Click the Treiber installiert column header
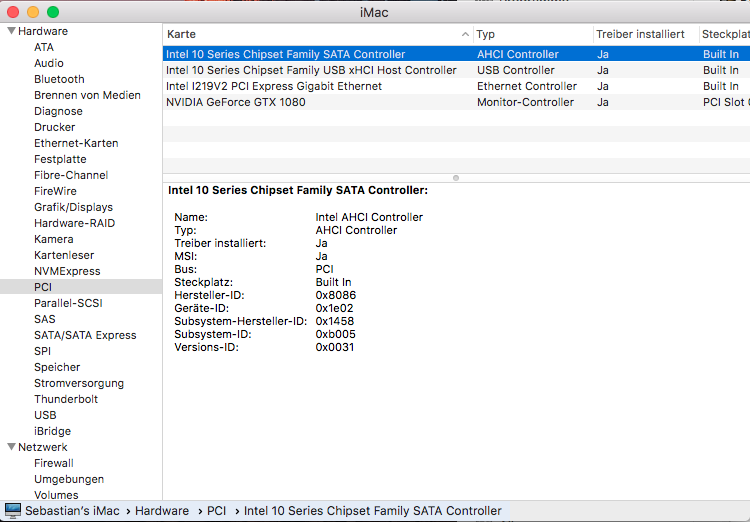The image size is (750, 522). pos(640,34)
